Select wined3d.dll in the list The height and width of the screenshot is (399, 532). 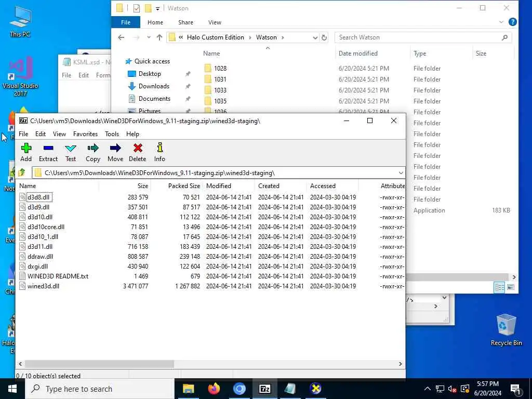pyautogui.click(x=43, y=286)
